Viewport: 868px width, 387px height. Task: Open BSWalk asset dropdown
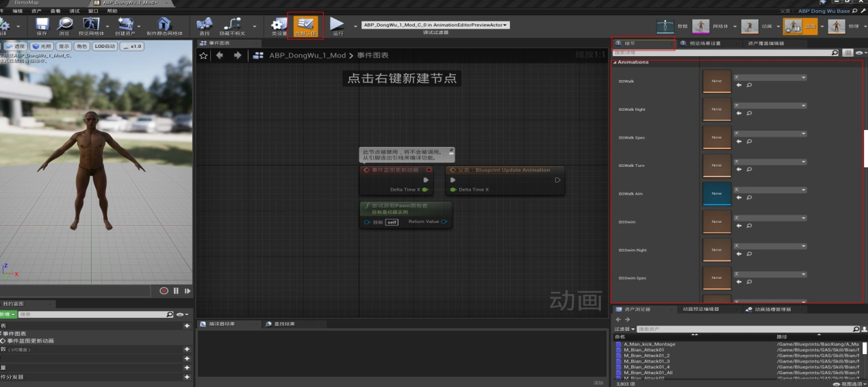770,78
